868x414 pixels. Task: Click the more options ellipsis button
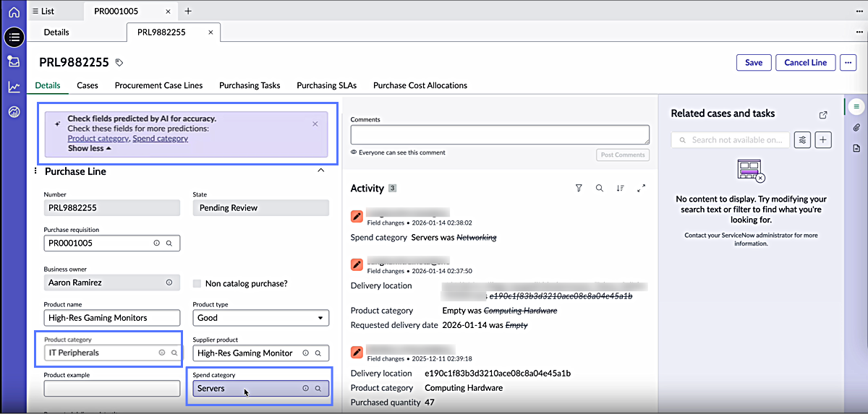tap(849, 62)
